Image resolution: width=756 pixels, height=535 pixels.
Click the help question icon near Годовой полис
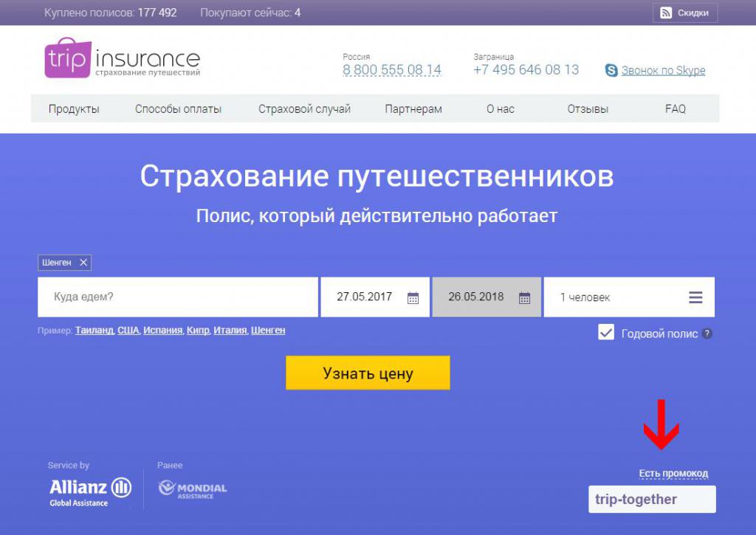[707, 334]
